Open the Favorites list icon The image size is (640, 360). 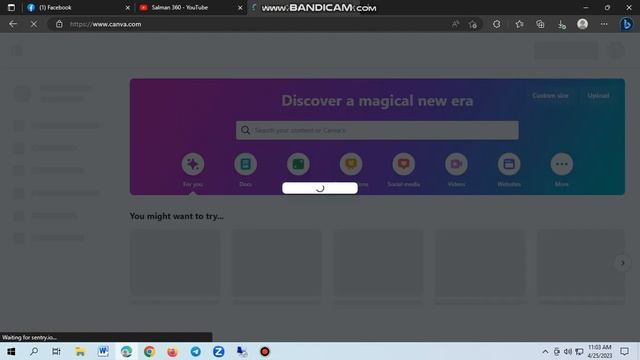(x=519, y=24)
